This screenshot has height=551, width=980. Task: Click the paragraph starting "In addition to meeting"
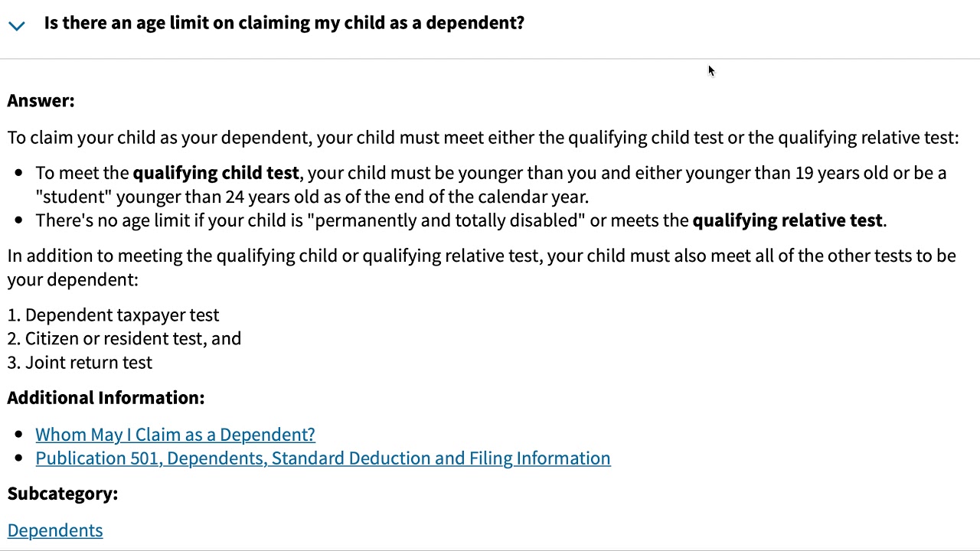coord(481,256)
